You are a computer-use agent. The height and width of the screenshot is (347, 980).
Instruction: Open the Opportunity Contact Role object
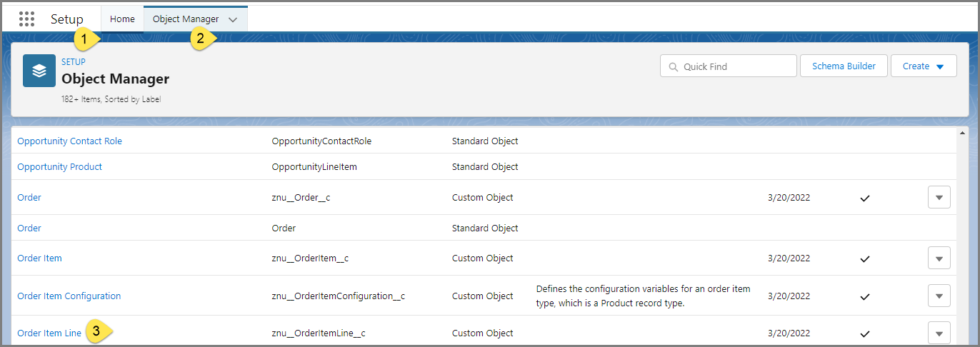[69, 141]
